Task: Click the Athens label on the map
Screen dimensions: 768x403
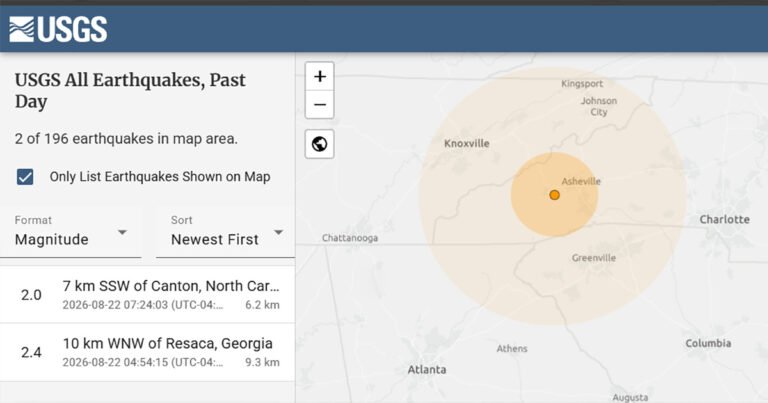Action: point(512,349)
